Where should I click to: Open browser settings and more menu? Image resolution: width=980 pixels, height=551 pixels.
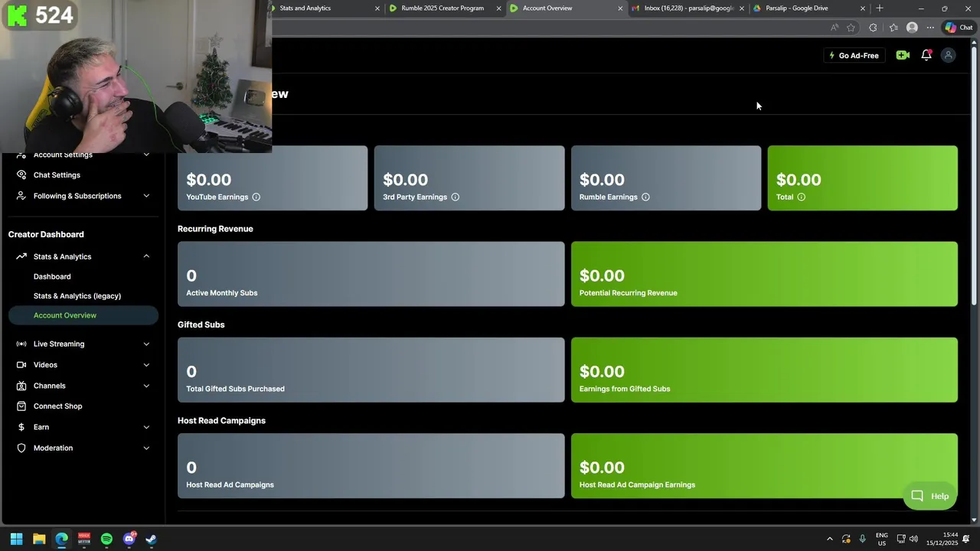tap(930, 28)
